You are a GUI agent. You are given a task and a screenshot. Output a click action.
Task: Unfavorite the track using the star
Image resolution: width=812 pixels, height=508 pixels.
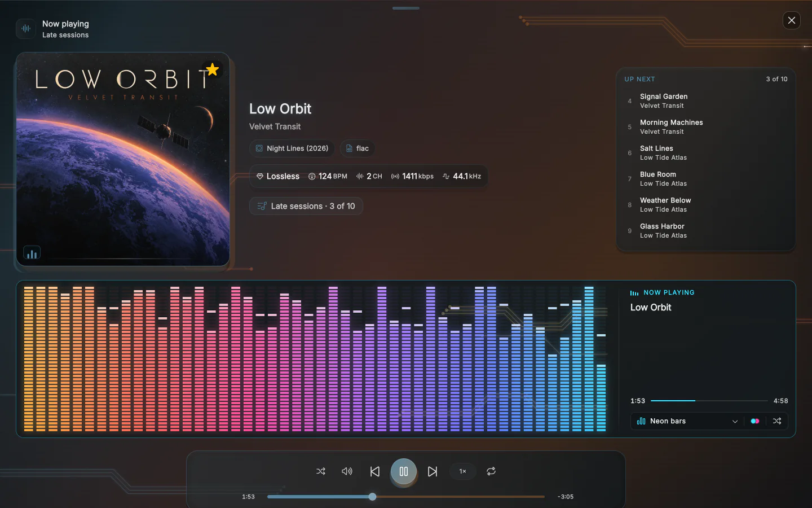pos(213,69)
